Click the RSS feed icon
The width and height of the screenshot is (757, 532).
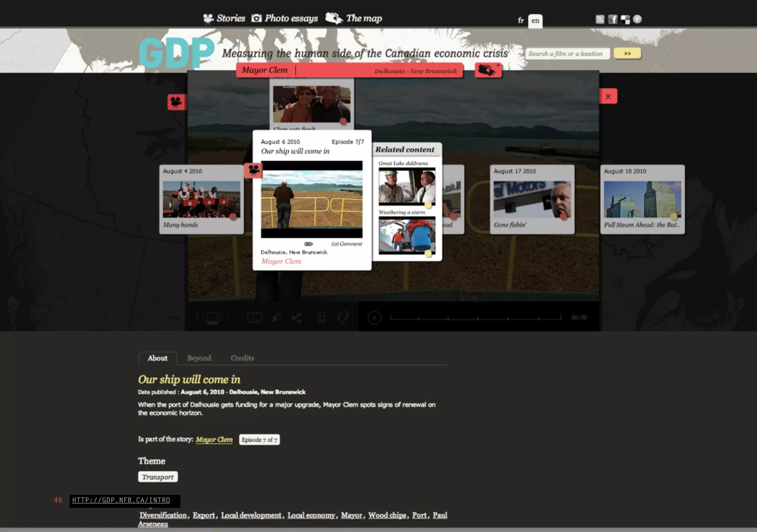point(600,20)
